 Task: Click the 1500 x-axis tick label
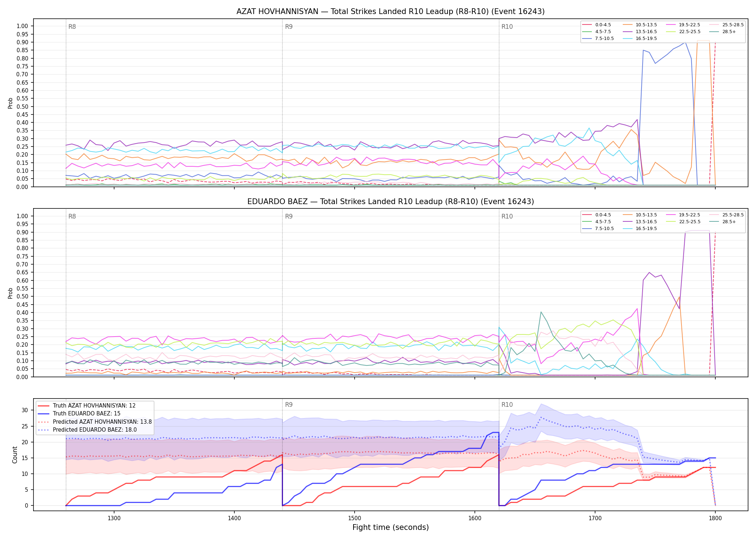pyautogui.click(x=355, y=518)
